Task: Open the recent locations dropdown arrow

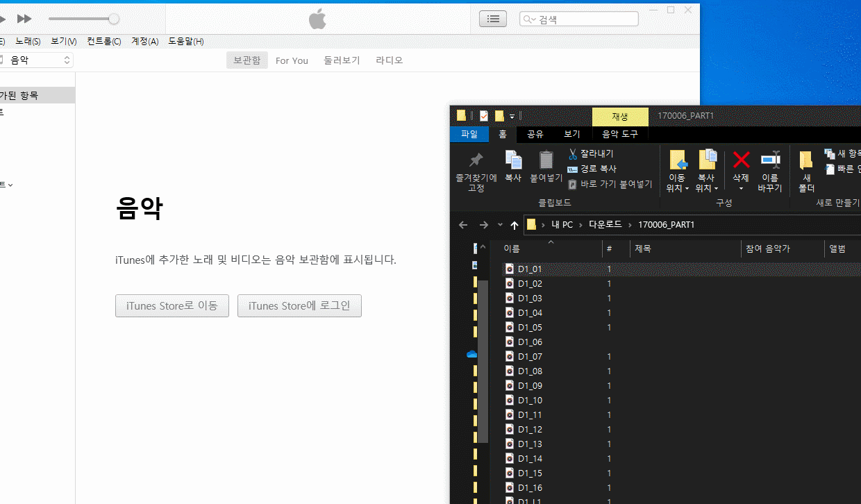Action: tap(500, 225)
